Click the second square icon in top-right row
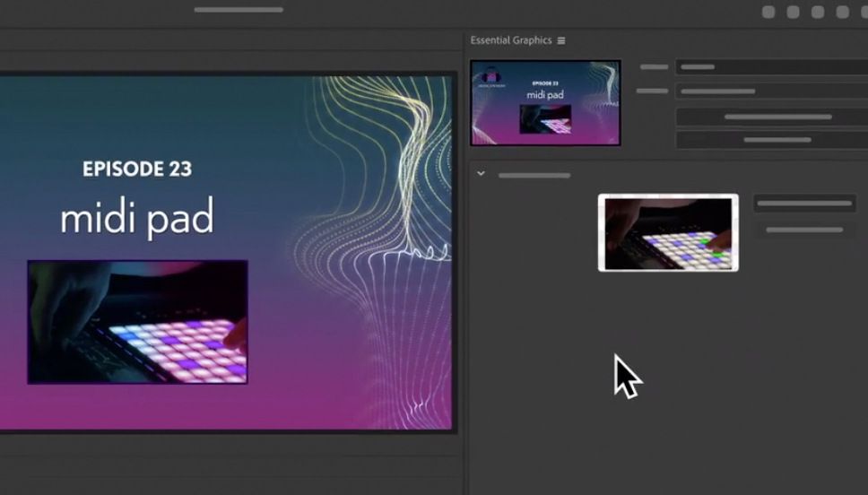This screenshot has height=495, width=868. [x=793, y=12]
